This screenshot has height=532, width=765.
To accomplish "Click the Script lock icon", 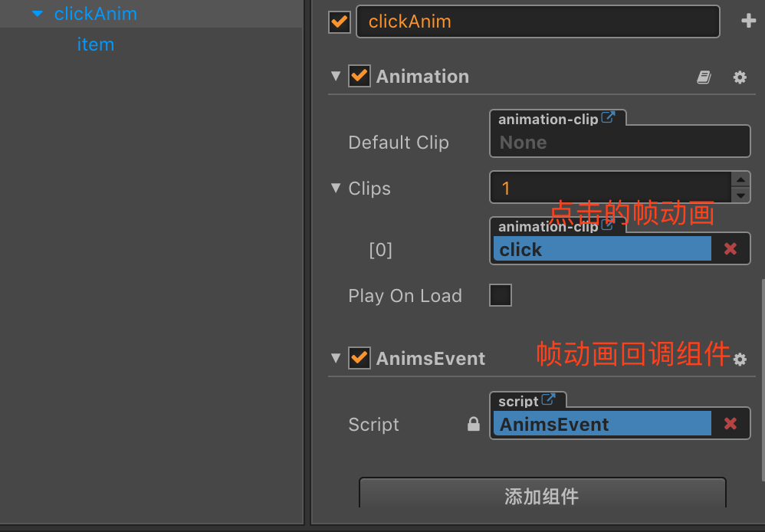I will [x=473, y=424].
